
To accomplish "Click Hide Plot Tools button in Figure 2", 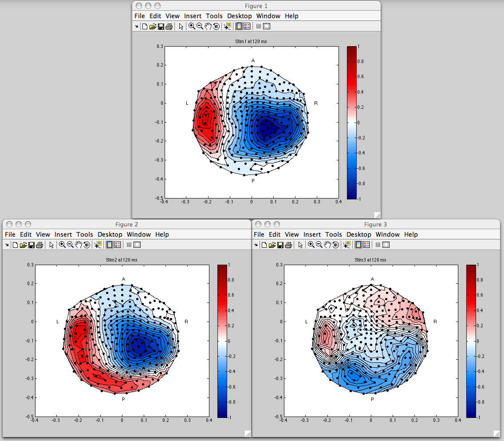I will [129, 245].
